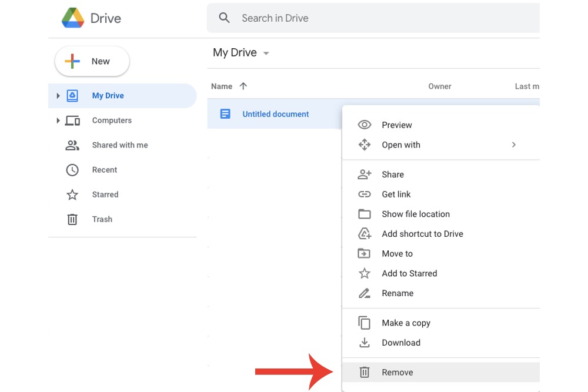The height and width of the screenshot is (392, 588).
Task: Click the Add to Starred star icon
Action: click(365, 273)
